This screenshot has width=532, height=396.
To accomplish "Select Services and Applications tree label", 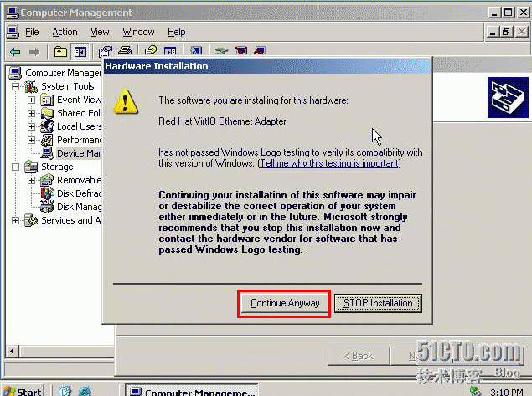I will click(x=71, y=220).
